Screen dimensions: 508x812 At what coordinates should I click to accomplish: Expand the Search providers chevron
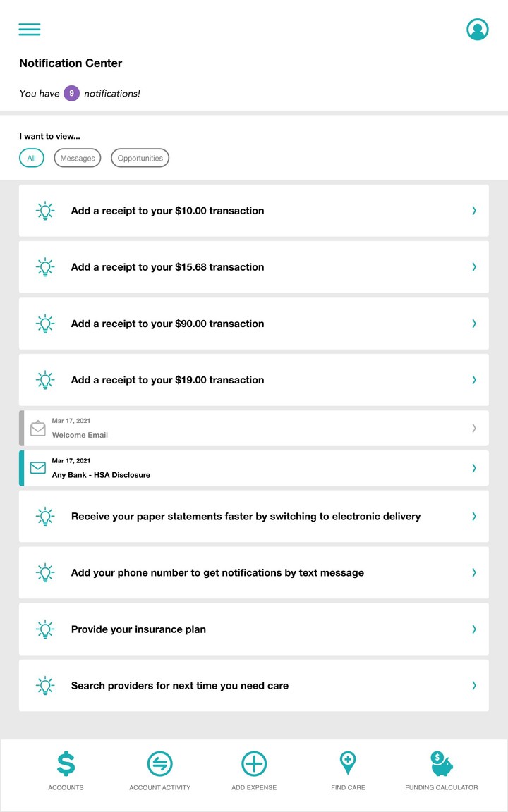474,686
